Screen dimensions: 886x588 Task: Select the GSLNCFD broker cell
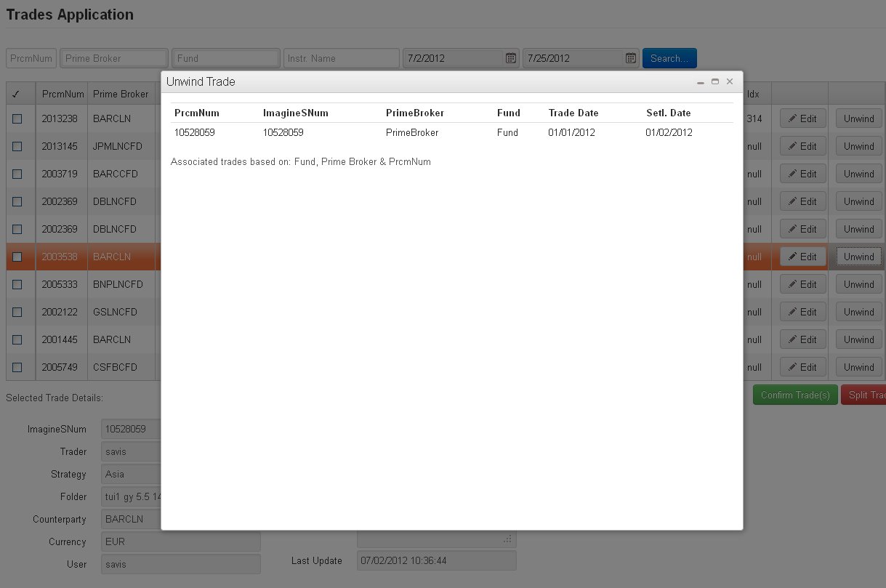coord(121,312)
